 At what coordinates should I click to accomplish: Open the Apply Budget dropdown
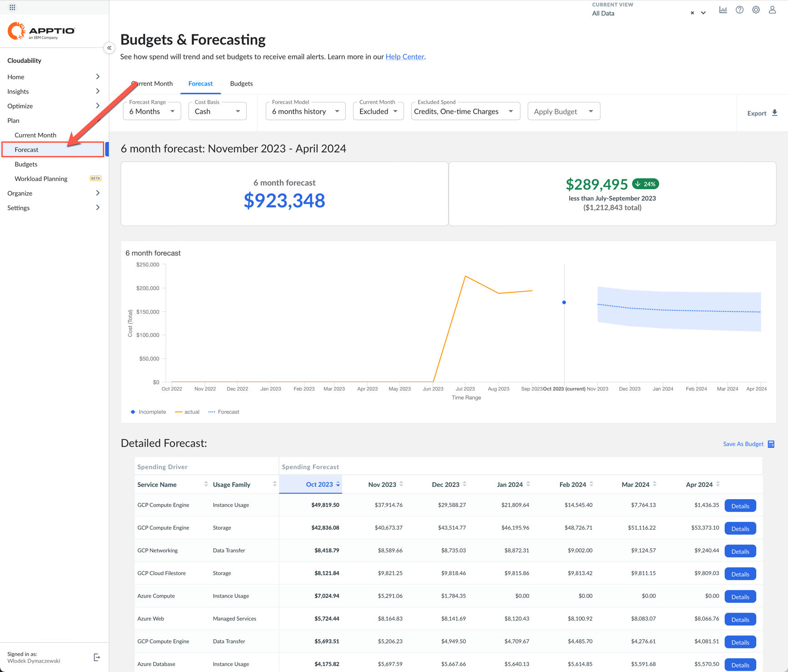[x=564, y=111]
